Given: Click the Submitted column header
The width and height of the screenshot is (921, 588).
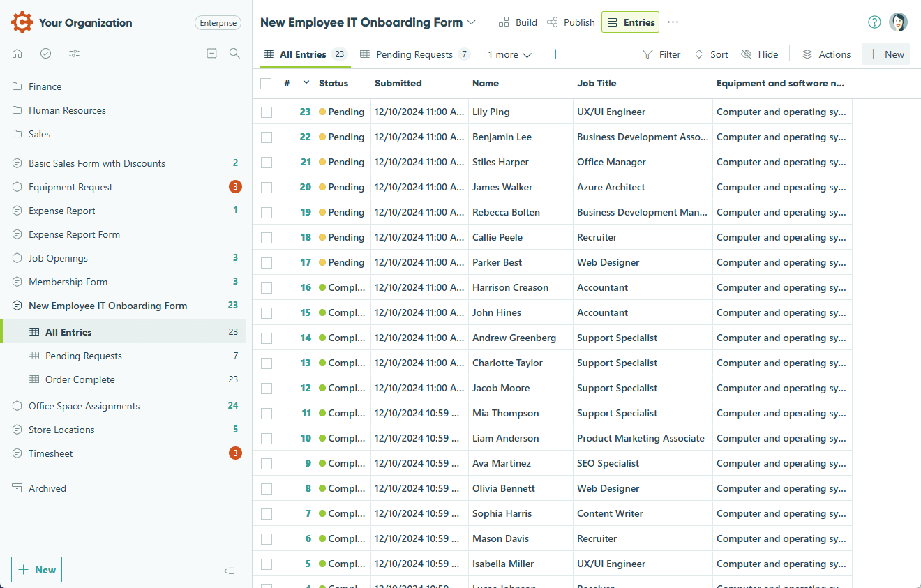Looking at the screenshot, I should [x=398, y=83].
